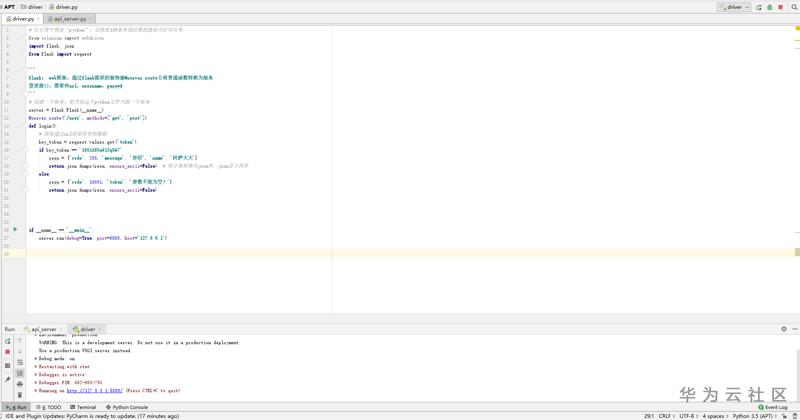
Task: Toggle scroll to end in console
Action: [20, 373]
